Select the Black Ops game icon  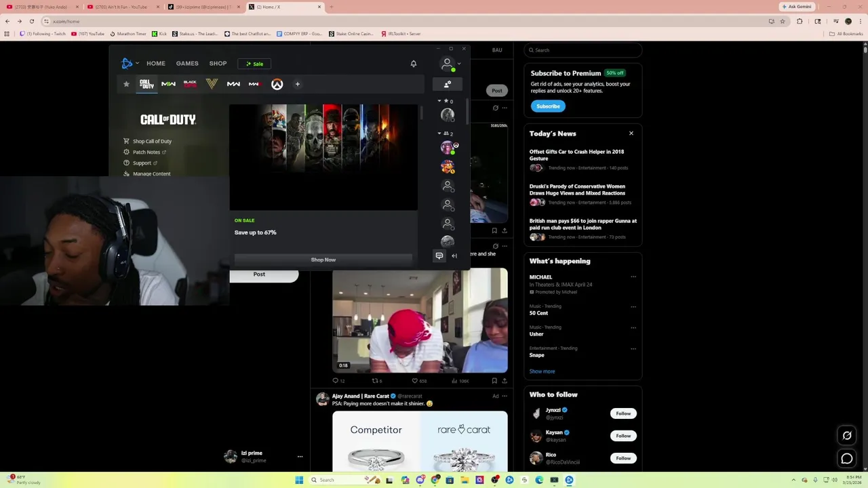[190, 84]
